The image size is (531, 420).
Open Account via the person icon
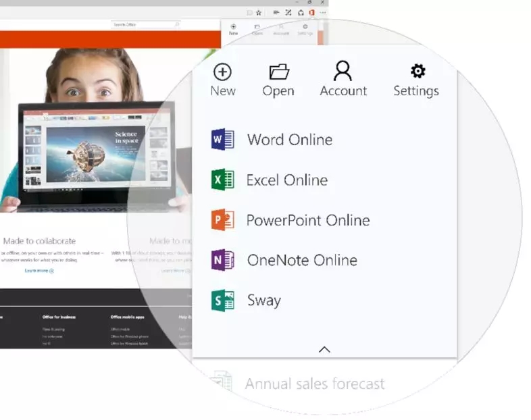tap(343, 71)
